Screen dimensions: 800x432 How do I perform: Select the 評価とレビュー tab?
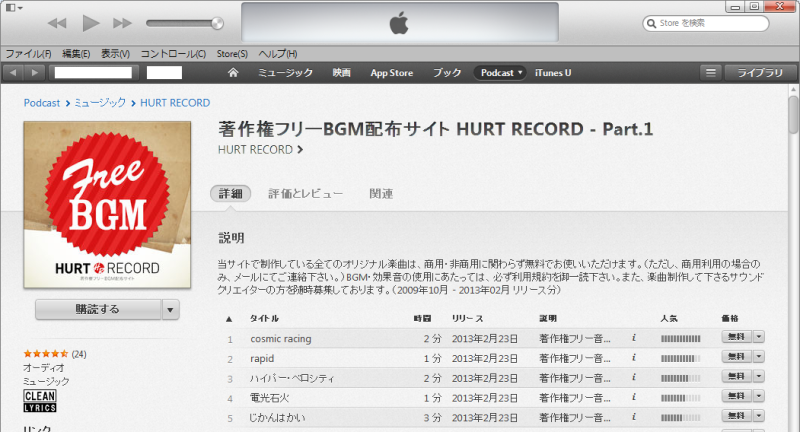point(306,193)
